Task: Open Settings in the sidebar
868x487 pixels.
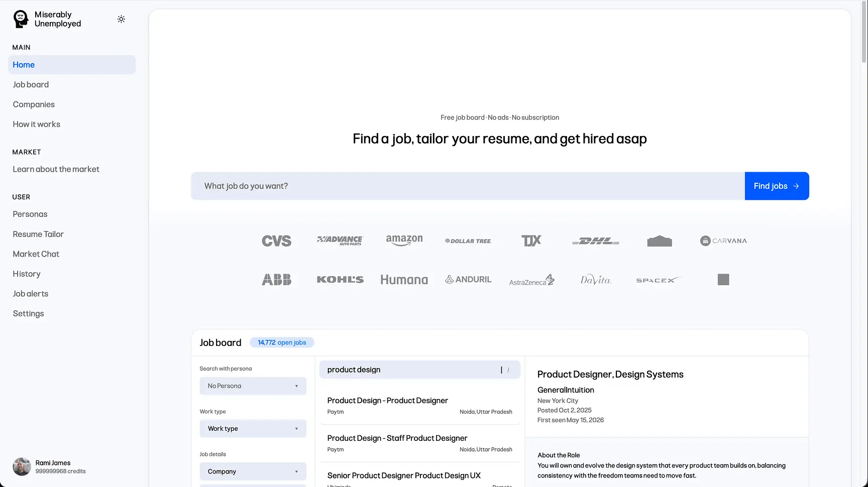Action: pos(72,313)
